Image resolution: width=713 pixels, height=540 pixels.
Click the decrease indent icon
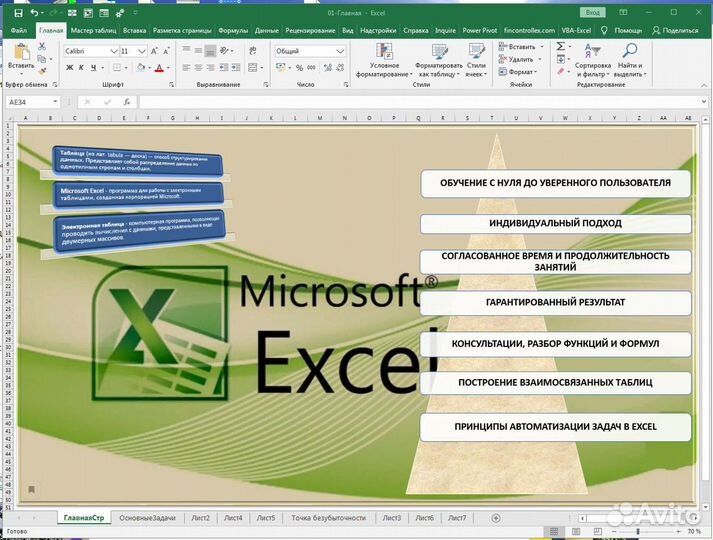[223, 68]
